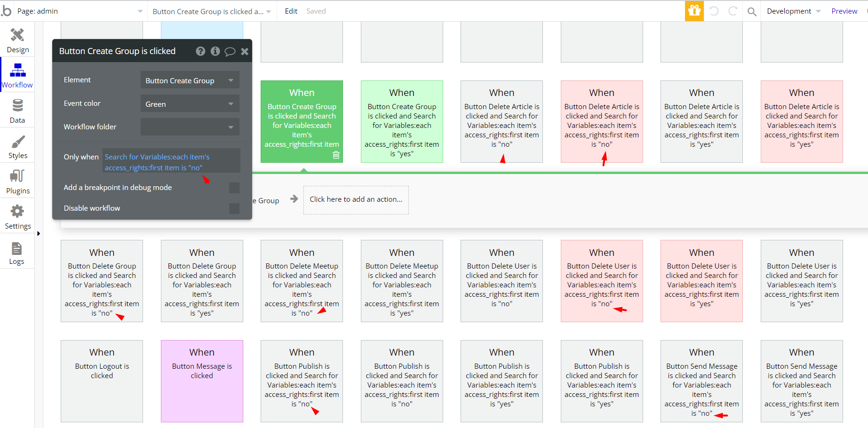
Task: Open the Element dropdown Button Create Group
Action: [190, 80]
